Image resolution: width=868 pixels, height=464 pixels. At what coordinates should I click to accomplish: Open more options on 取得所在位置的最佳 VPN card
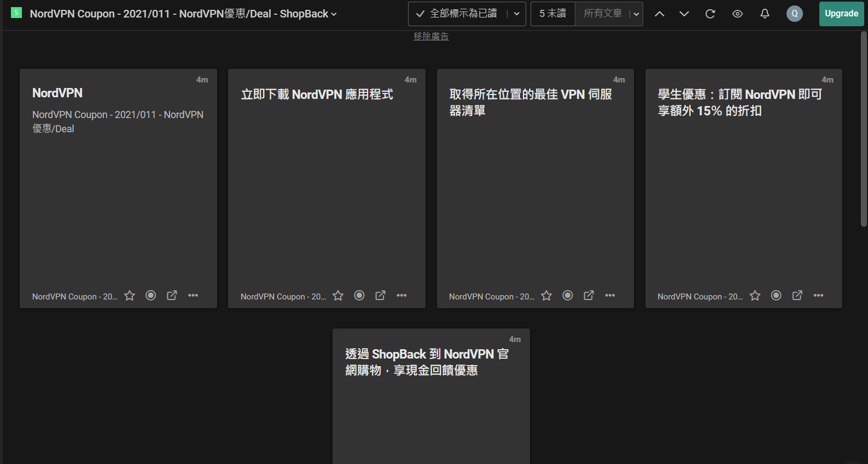click(610, 296)
